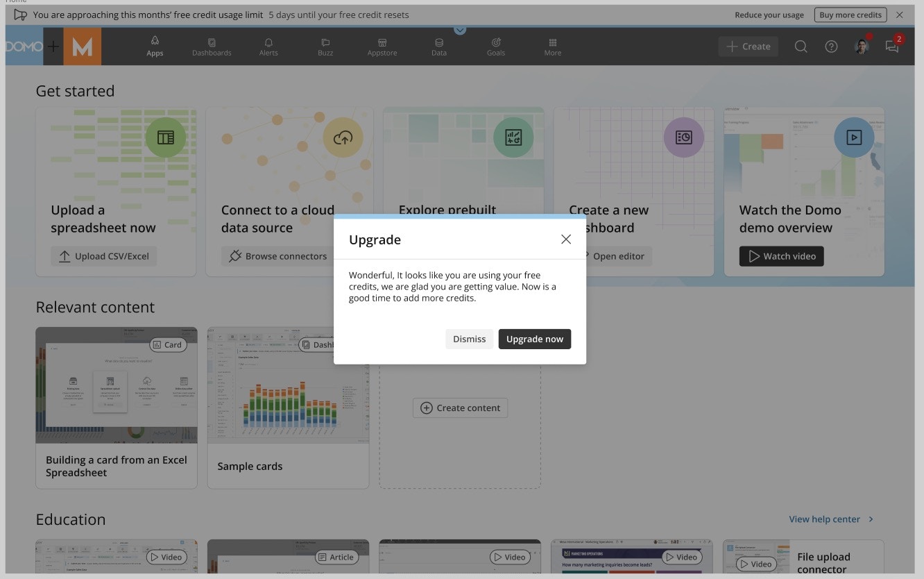Expand the blue chevron below the navigation bar
The width and height of the screenshot is (924, 579).
click(460, 31)
